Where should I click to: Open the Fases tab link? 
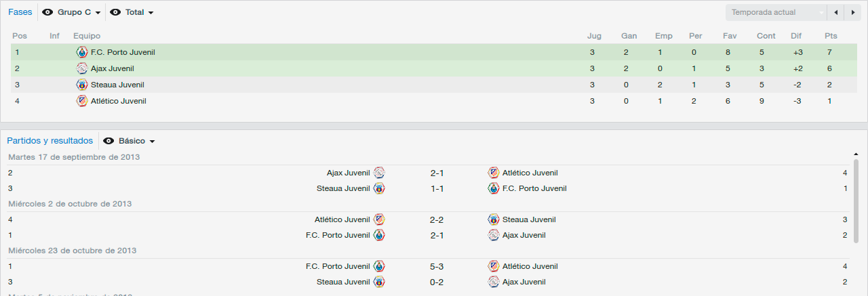(x=20, y=12)
